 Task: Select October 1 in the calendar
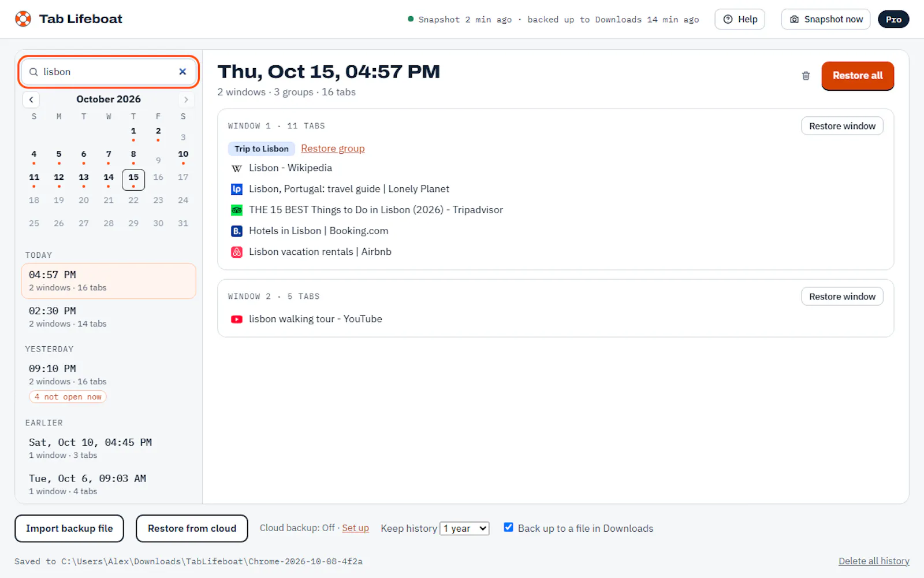point(133,133)
